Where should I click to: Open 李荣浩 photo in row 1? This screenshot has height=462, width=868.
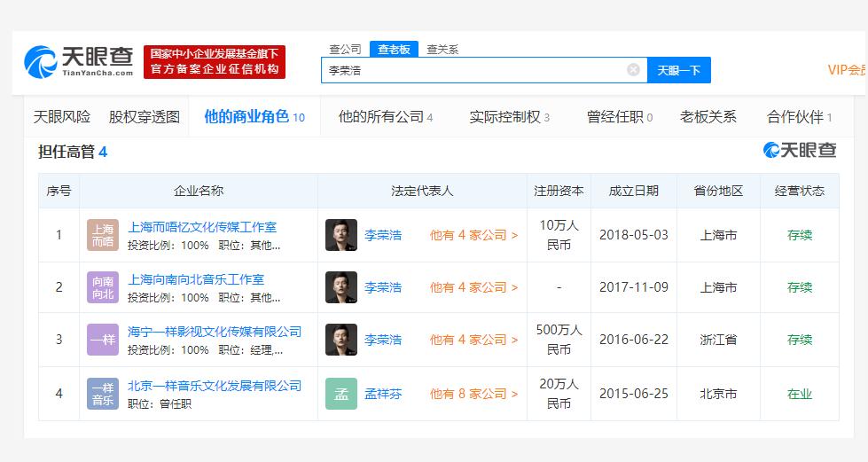[341, 235]
